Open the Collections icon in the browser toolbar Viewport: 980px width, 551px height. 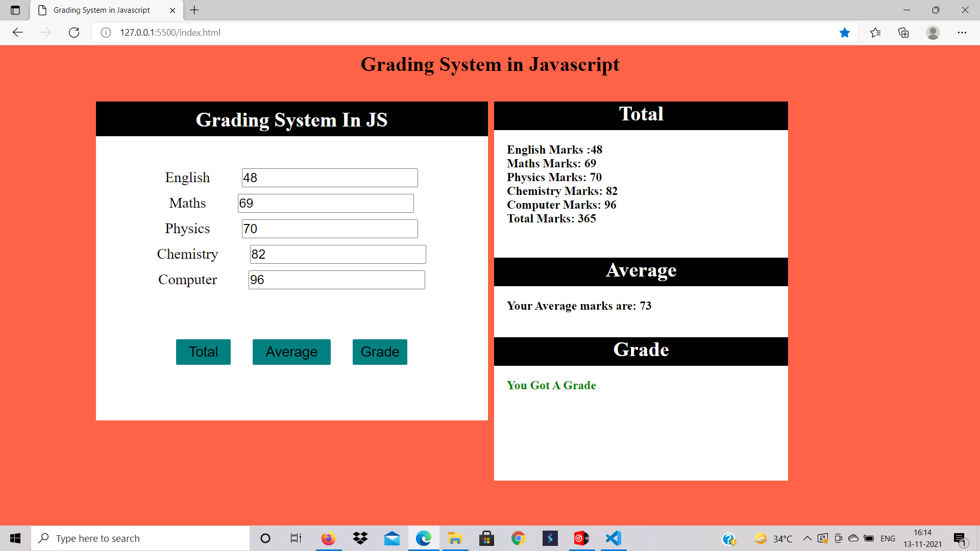903,32
